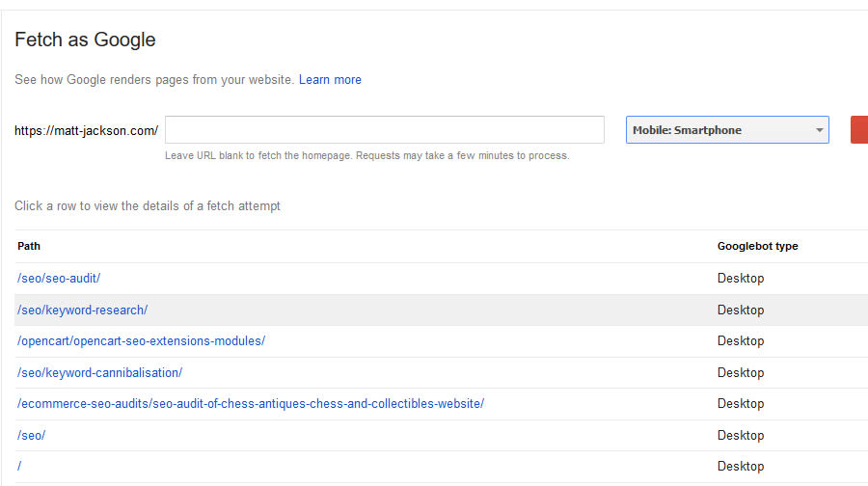Open the opencart-seo-extensions-modules path link

(141, 341)
